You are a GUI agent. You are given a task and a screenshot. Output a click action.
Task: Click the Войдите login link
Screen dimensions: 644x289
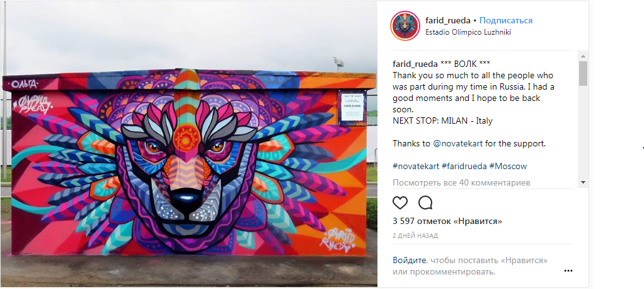click(x=409, y=260)
